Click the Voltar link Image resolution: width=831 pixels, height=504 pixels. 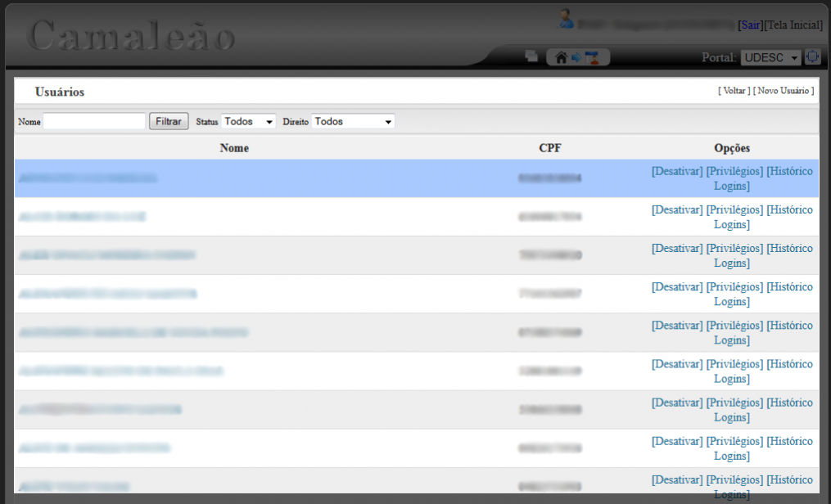pos(734,91)
